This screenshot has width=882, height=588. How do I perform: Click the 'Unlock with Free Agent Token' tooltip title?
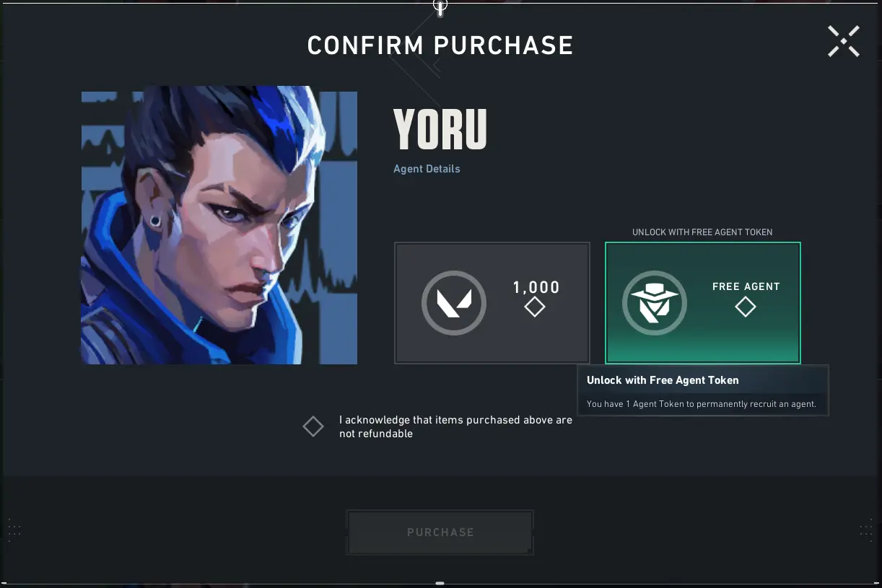[663, 380]
